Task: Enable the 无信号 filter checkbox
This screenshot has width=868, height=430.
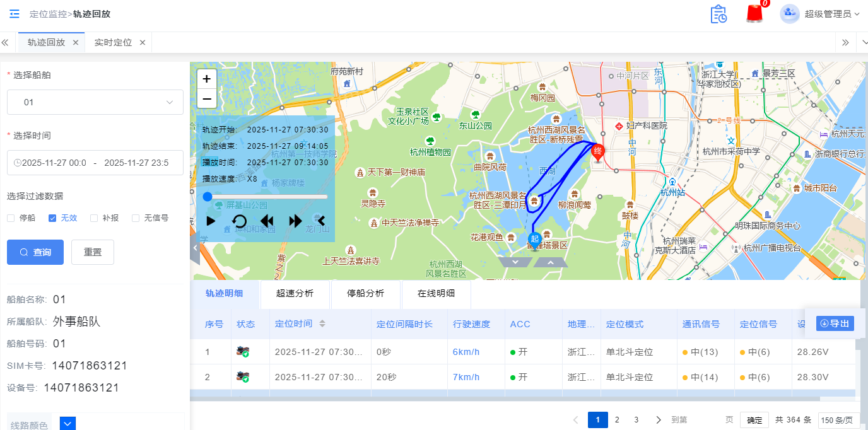Action: click(135, 218)
